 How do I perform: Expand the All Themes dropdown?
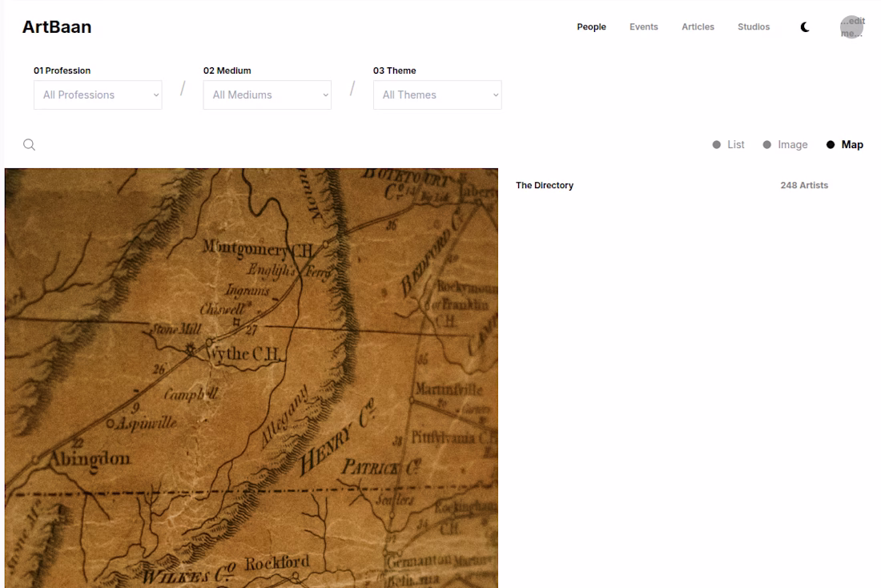(437, 95)
